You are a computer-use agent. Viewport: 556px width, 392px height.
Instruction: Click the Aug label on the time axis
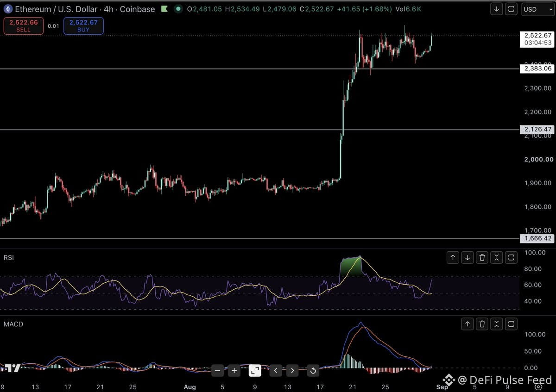[x=190, y=387]
